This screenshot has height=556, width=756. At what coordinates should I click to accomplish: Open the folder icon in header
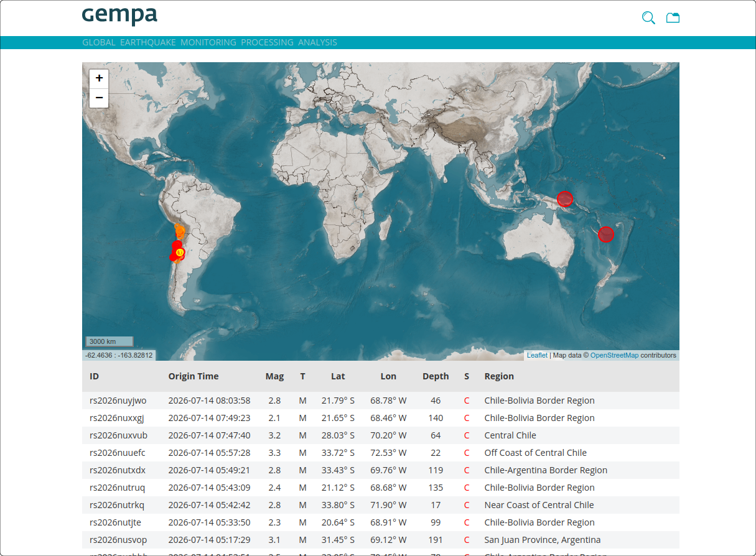point(673,18)
